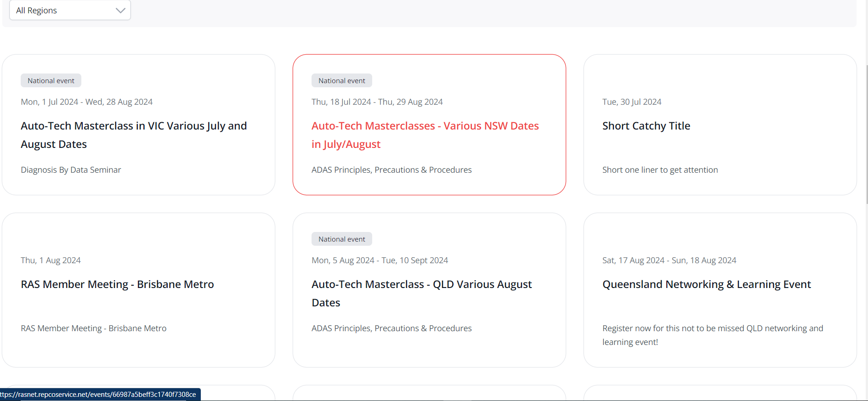Click the Tue, 30 Jul 2024 date
Screen dimensions: 868x401
coord(632,102)
